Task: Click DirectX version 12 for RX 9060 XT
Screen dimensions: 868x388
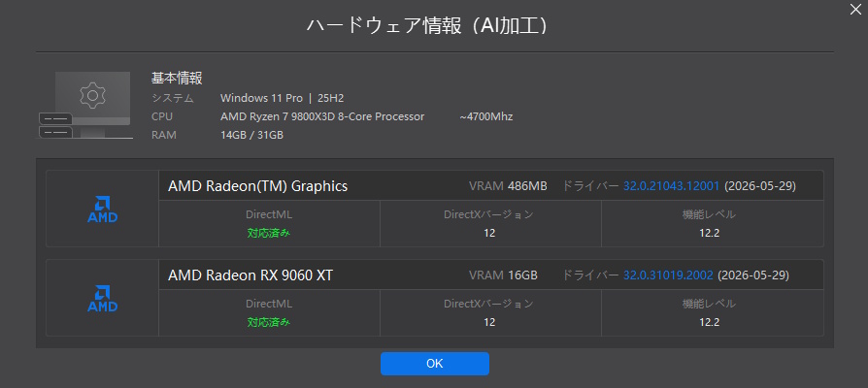Action: click(x=488, y=322)
